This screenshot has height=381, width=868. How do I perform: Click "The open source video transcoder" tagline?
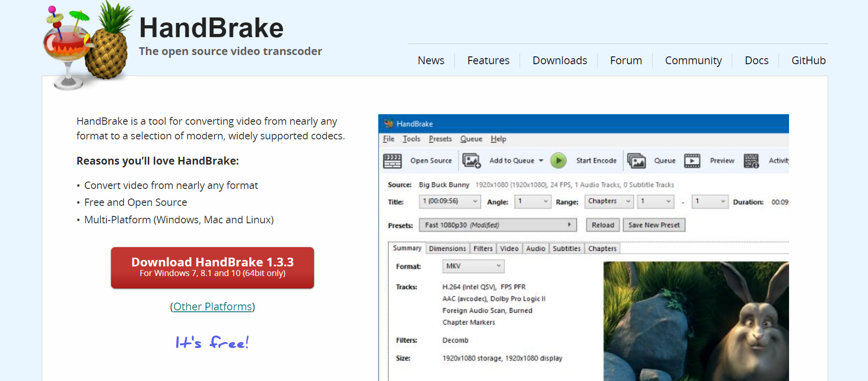[x=230, y=51]
